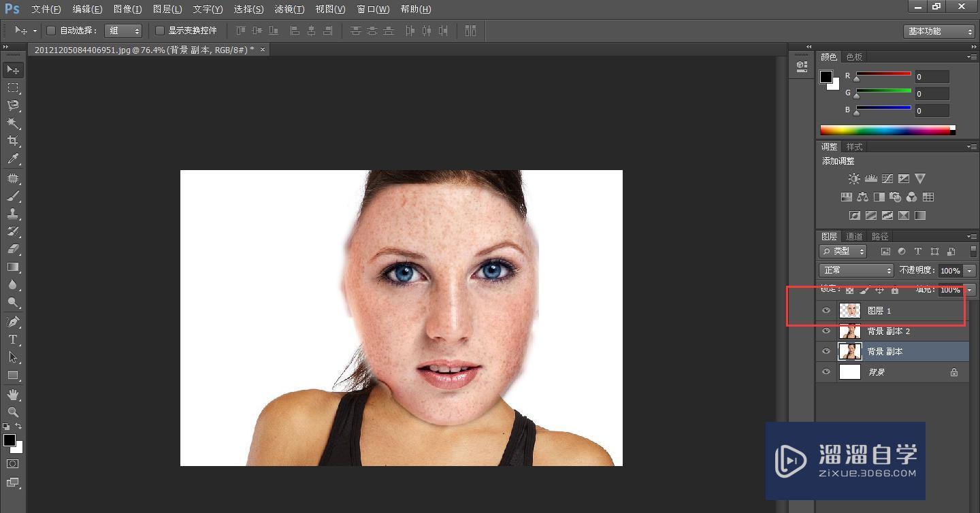Screen dimensions: 980x513
Task: Add a Brightness/Contrast adjustment
Action: tap(854, 178)
